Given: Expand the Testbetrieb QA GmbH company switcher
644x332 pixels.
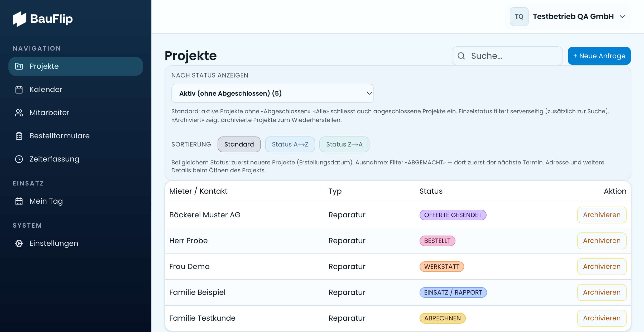Looking at the screenshot, I should (568, 17).
